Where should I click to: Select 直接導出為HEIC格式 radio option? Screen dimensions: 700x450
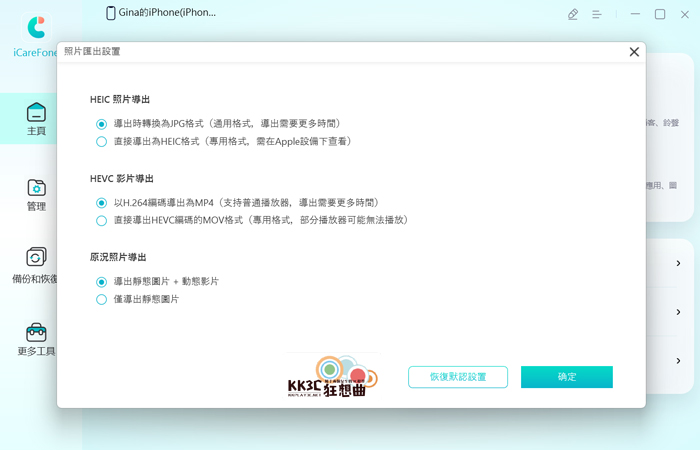pyautogui.click(x=101, y=142)
